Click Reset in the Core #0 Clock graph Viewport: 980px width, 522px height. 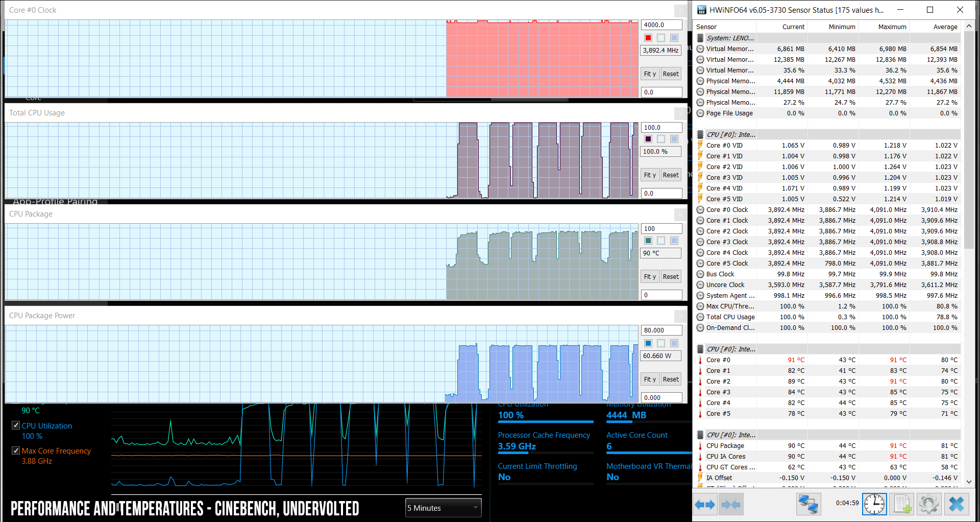click(x=671, y=74)
